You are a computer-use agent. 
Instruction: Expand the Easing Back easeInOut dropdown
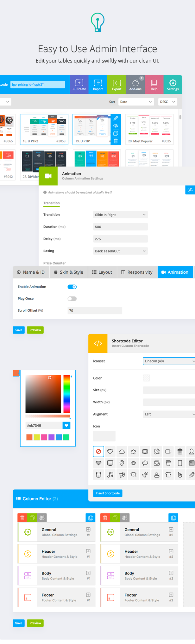[120, 251]
